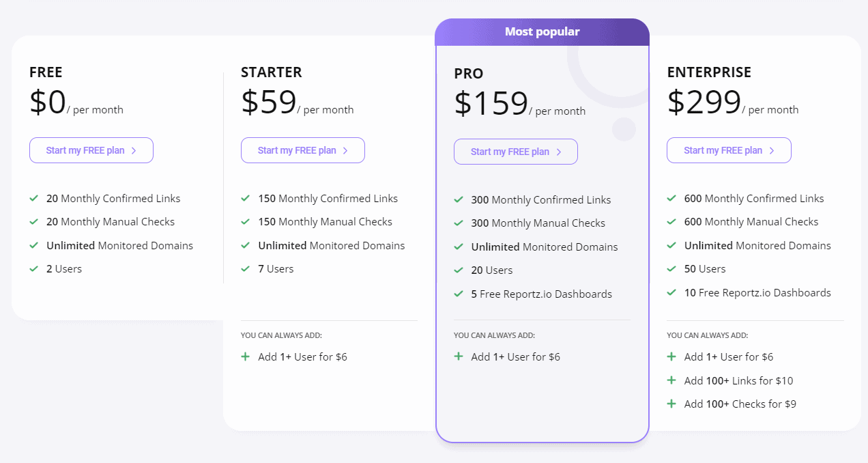Click the checkmark next to 7 Users in Starter
The image size is (868, 463).
click(x=246, y=268)
